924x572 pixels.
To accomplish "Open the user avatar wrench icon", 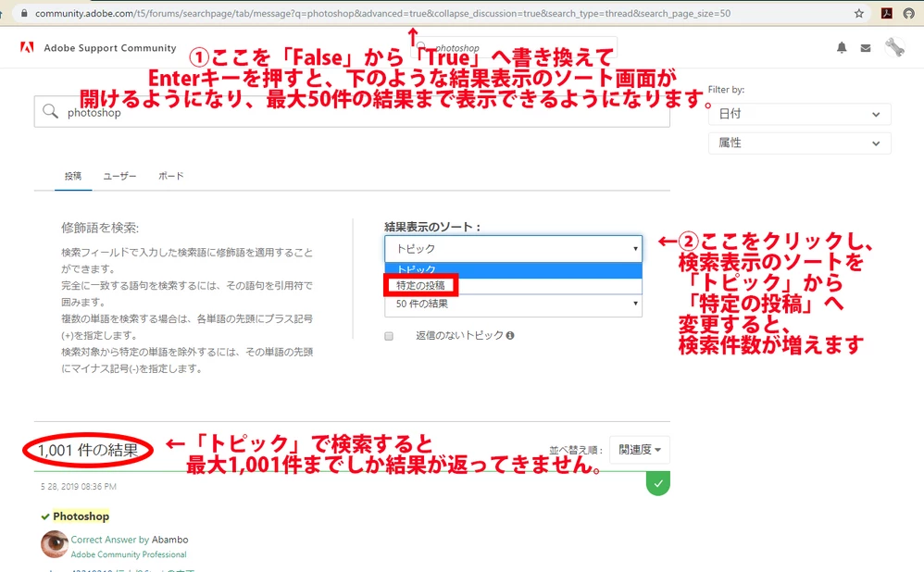I will pos(895,47).
